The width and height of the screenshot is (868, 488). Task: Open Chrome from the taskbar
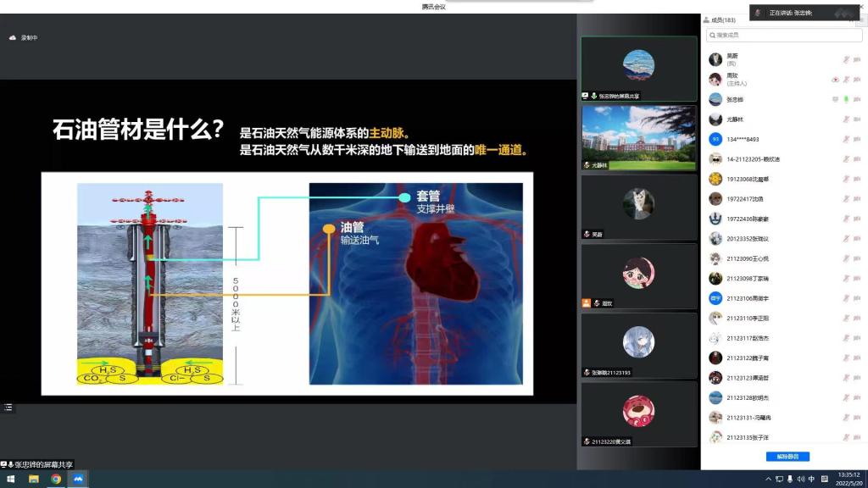tap(56, 479)
